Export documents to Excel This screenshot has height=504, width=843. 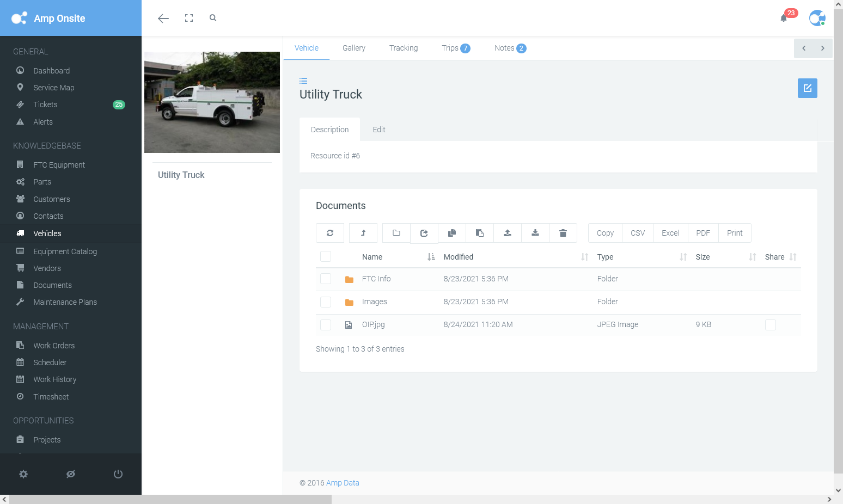point(670,233)
